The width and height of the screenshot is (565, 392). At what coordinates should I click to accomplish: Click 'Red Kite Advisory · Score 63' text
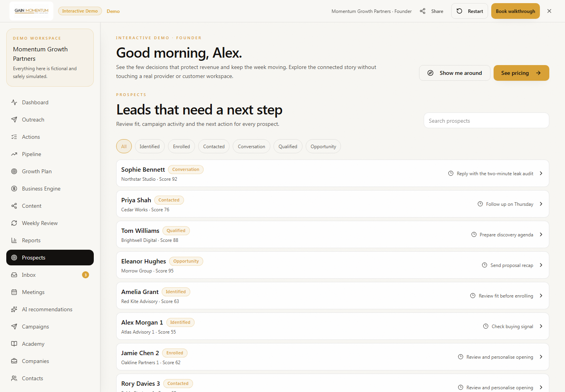[150, 301]
